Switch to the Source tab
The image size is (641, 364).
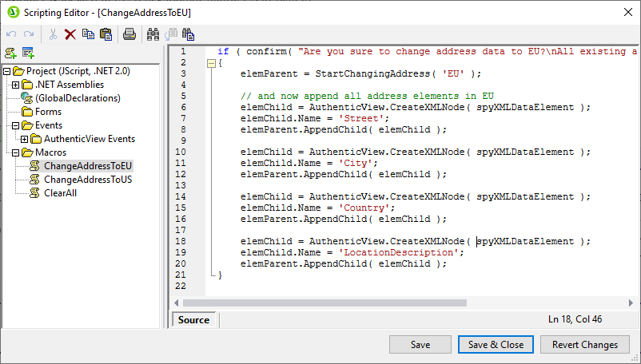coord(193,319)
